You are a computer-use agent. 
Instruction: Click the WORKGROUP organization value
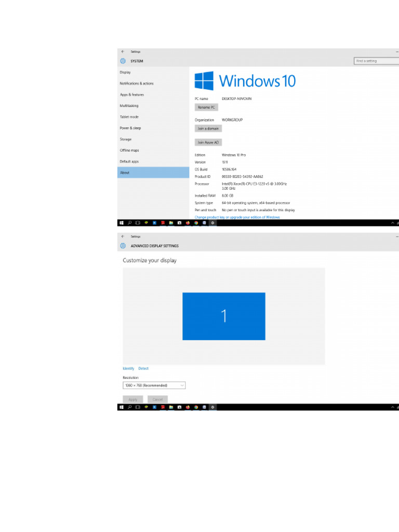(232, 120)
